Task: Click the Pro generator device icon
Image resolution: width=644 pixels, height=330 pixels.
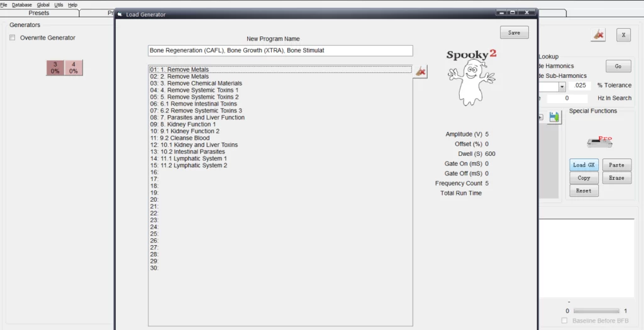Action: [598, 141]
